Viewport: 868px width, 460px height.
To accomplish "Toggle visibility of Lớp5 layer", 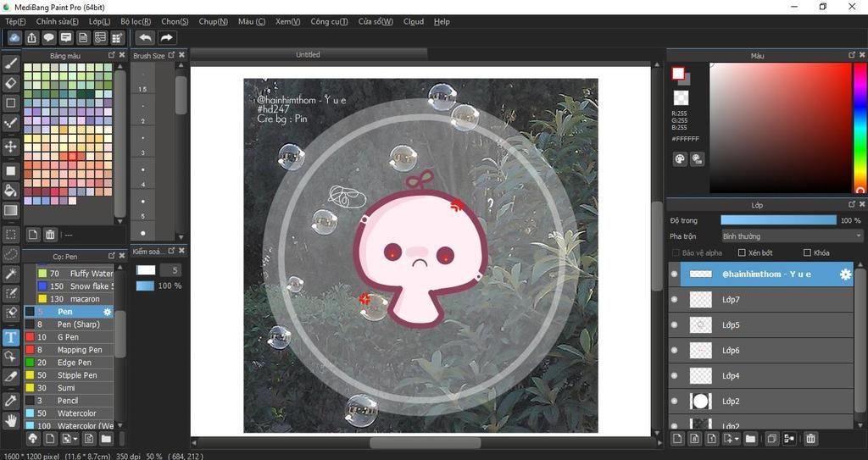I will point(674,325).
